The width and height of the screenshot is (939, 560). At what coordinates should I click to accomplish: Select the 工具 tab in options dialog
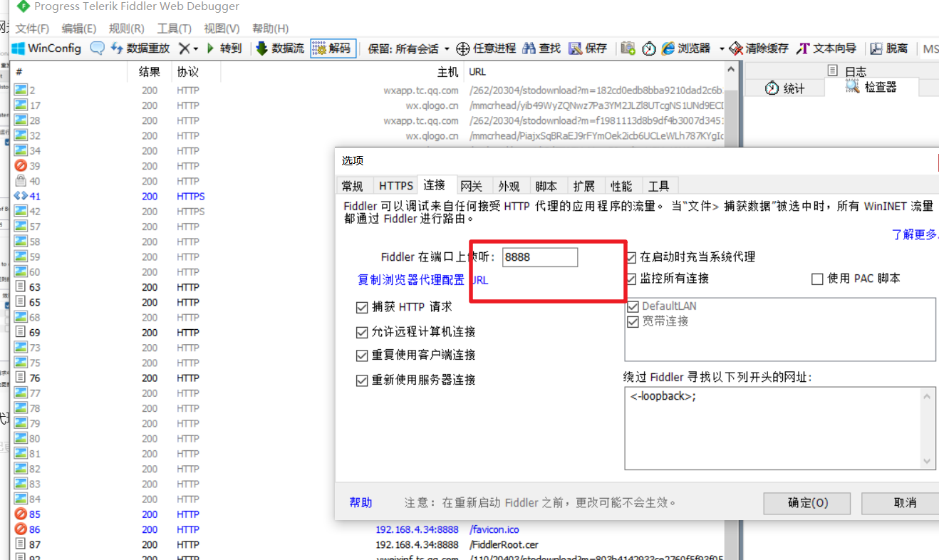pyautogui.click(x=658, y=186)
